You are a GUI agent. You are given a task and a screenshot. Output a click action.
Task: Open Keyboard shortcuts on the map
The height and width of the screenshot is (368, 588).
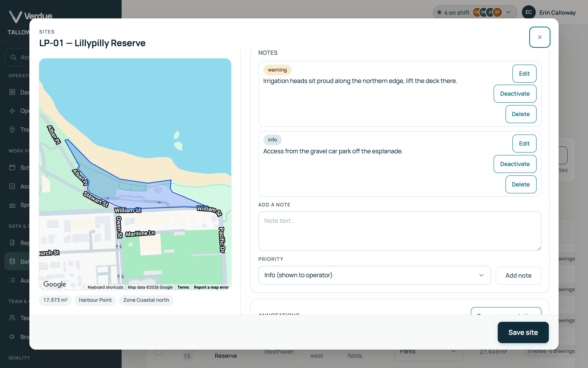105,287
